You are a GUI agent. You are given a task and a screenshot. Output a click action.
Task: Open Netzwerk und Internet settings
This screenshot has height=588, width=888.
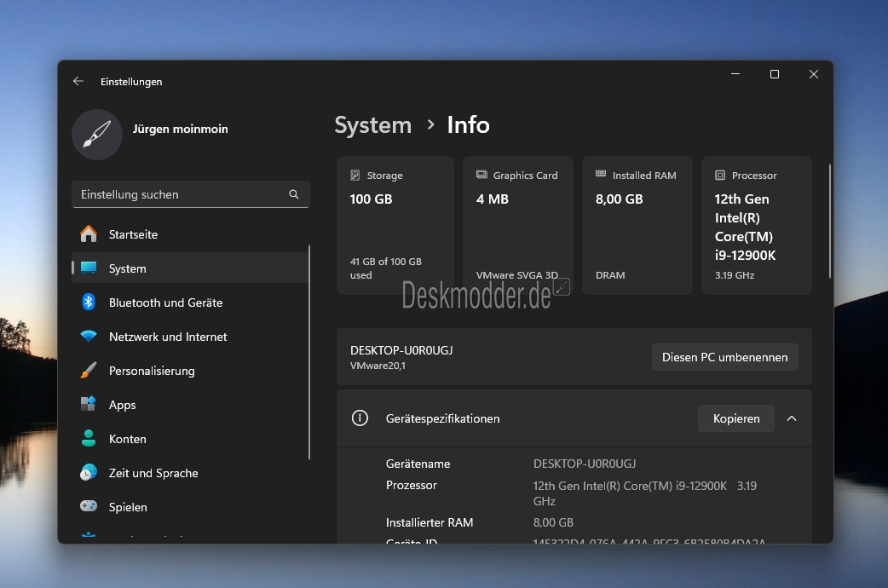click(x=190, y=337)
